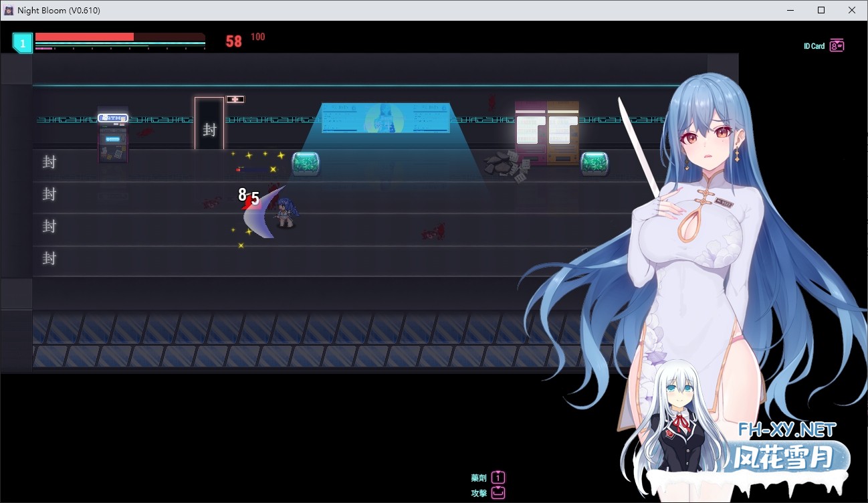Screen dimensions: 868x503
Task: Click the 藥劑 potion label
Action: point(479,478)
